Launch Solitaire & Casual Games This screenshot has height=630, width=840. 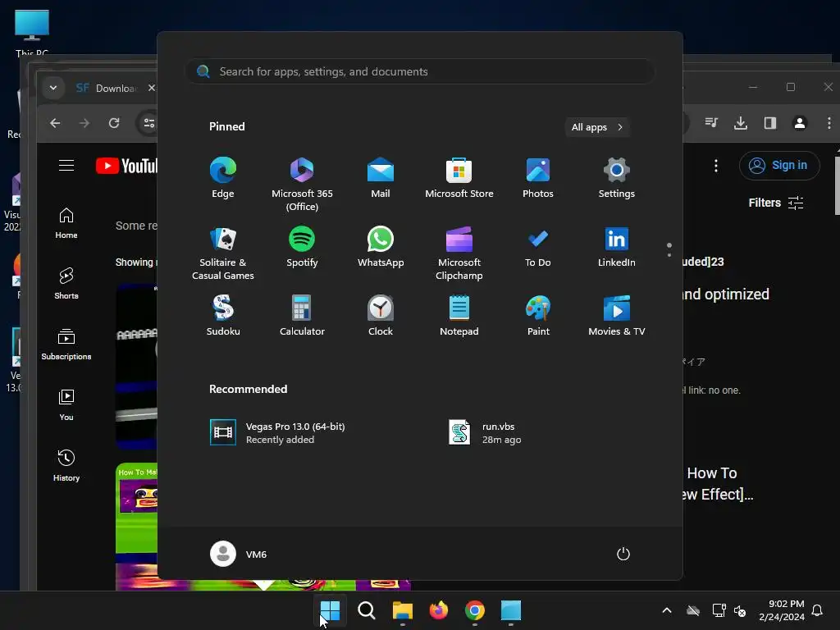coord(223,253)
